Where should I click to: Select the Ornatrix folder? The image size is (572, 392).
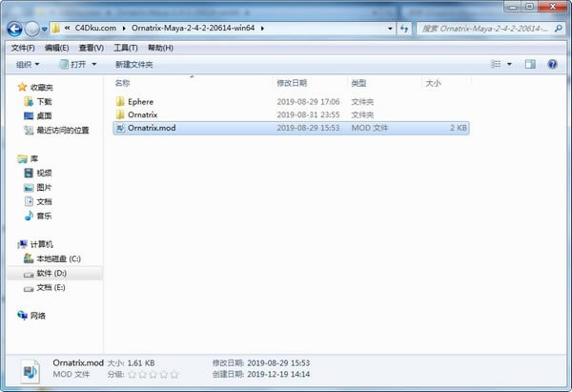[143, 115]
